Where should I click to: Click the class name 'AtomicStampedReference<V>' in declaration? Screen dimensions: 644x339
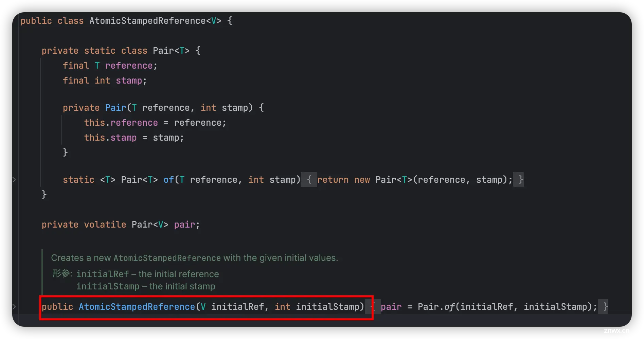point(155,21)
